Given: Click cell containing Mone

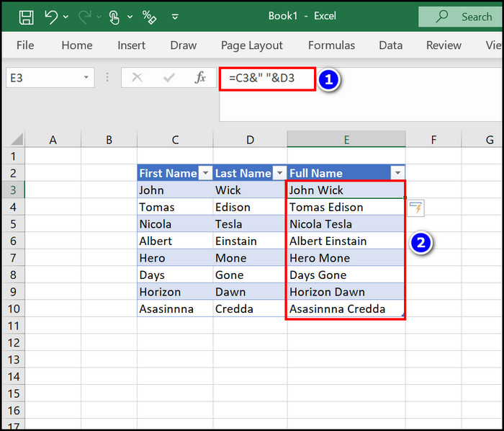Looking at the screenshot, I should [250, 257].
